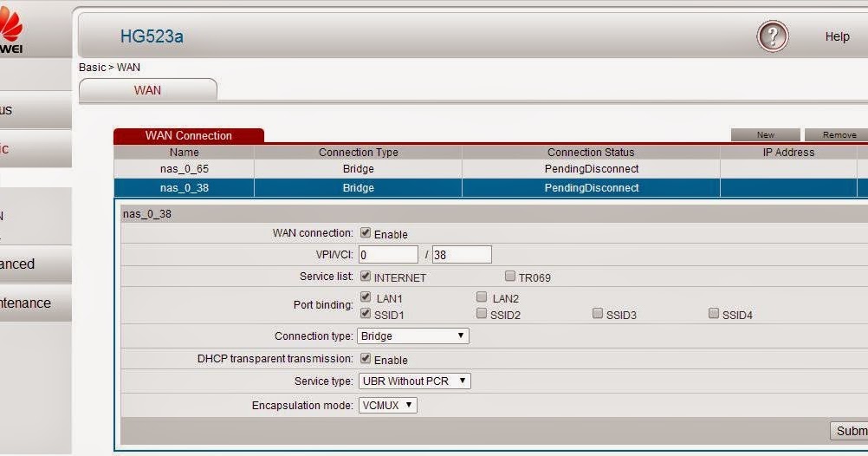Viewport: 868px width, 456px height.
Task: Open the Connection type dropdown
Action: pos(413,335)
